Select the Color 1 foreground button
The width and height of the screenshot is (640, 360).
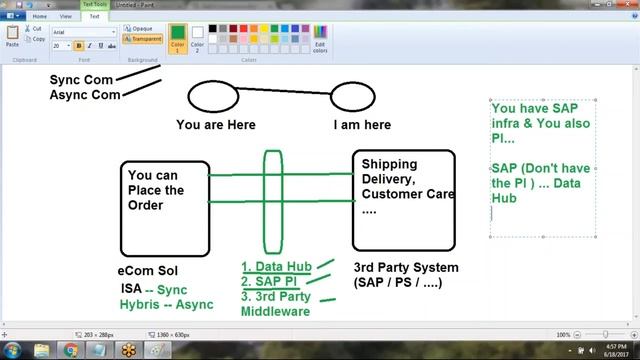tap(178, 39)
